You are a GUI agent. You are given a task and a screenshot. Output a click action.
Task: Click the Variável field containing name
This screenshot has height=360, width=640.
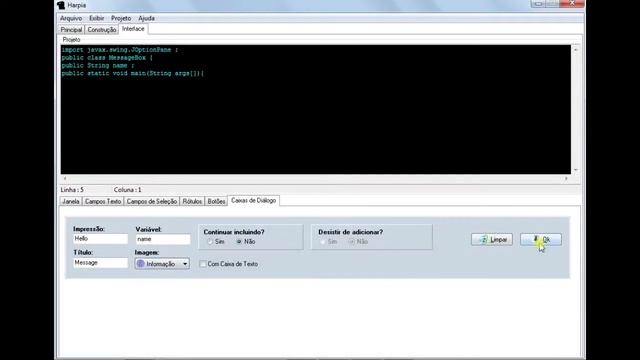(163, 239)
